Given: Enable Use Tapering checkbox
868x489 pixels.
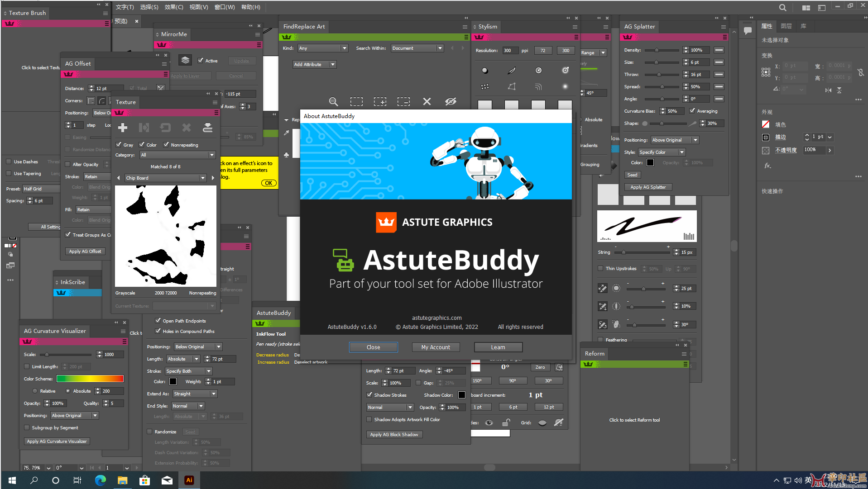Looking at the screenshot, I should pos(9,173).
